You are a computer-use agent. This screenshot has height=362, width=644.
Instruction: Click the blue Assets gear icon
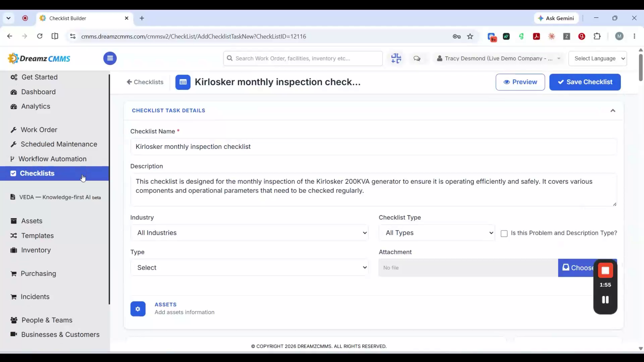138,309
